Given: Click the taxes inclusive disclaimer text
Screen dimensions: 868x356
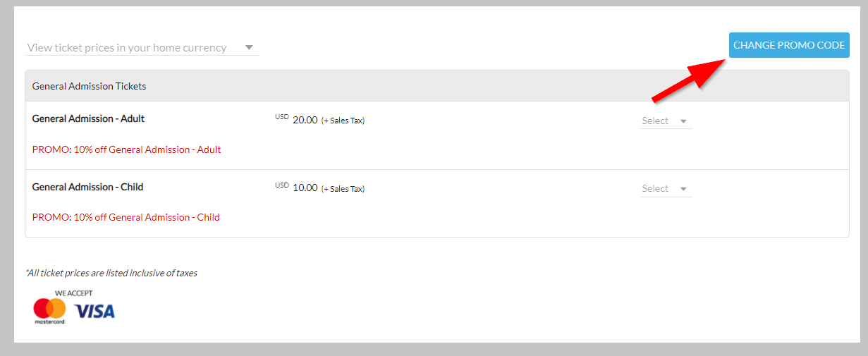Looking at the screenshot, I should pos(111,273).
